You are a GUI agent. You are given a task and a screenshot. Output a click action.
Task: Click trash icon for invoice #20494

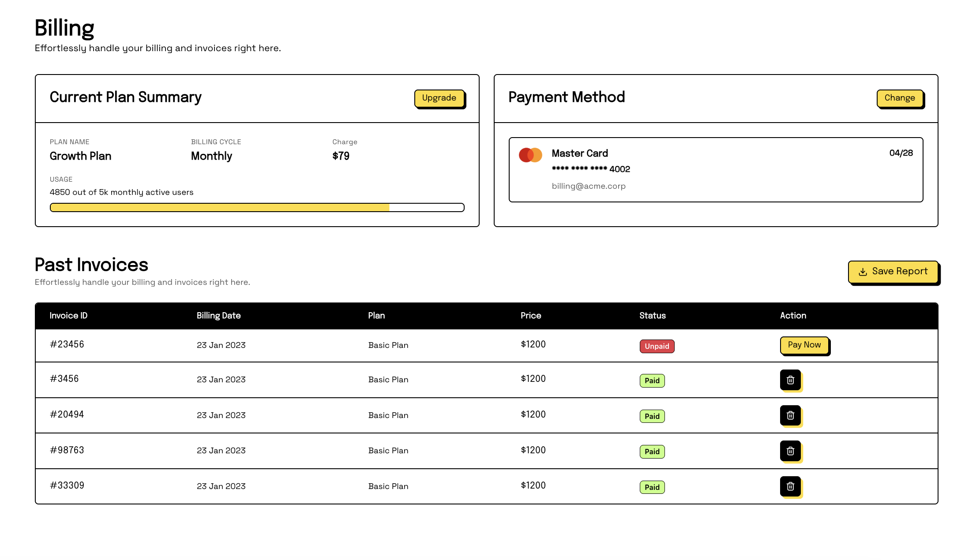click(x=790, y=415)
